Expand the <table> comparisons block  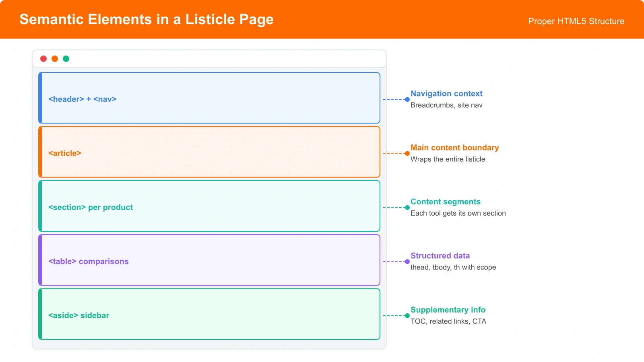click(x=209, y=260)
